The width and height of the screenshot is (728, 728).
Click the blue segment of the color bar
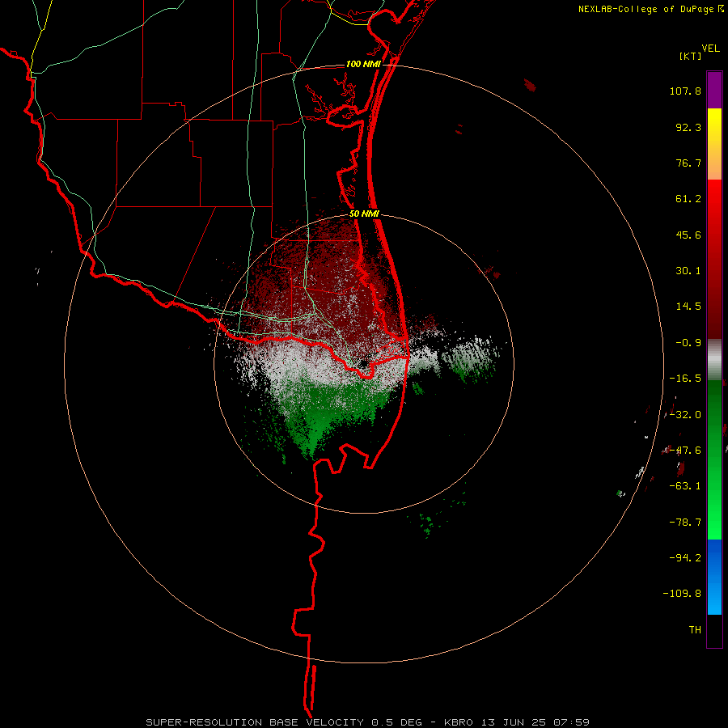click(714, 577)
